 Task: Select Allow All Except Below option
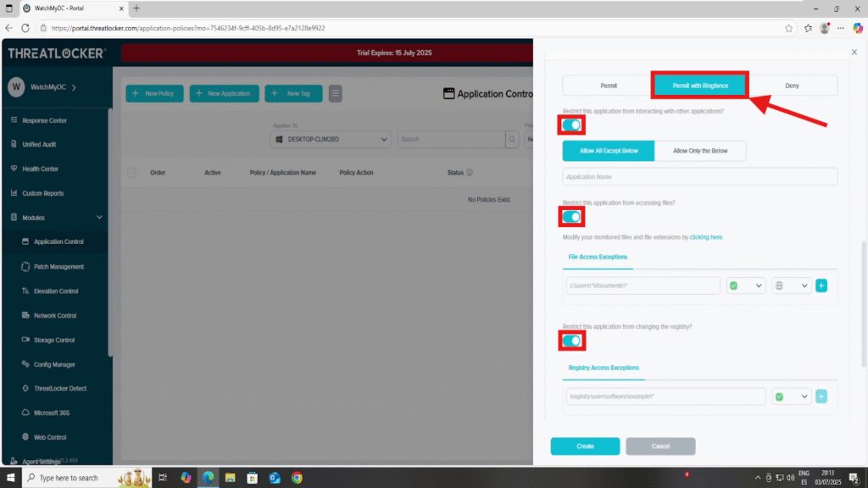tap(609, 151)
